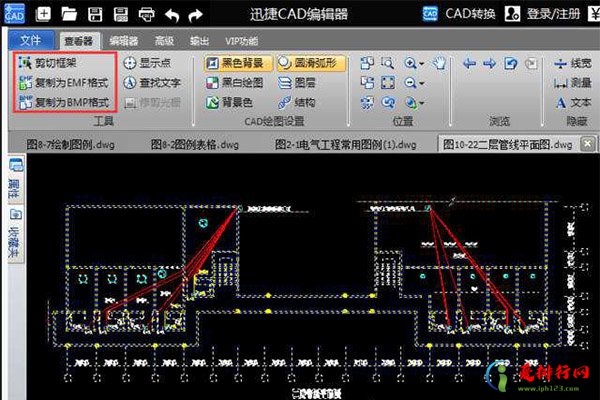This screenshot has height=400, width=600.
Task: Open a file with the folder icon
Action: click(69, 15)
